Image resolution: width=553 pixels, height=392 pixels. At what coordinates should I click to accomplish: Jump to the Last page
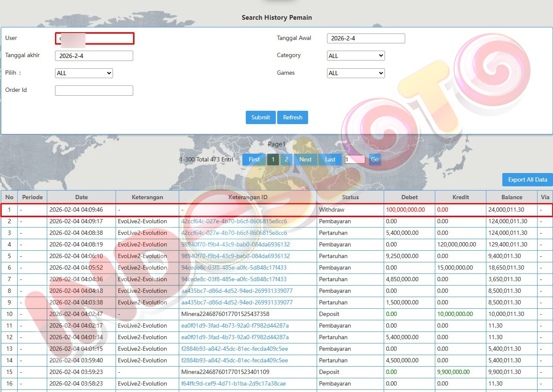(x=330, y=159)
